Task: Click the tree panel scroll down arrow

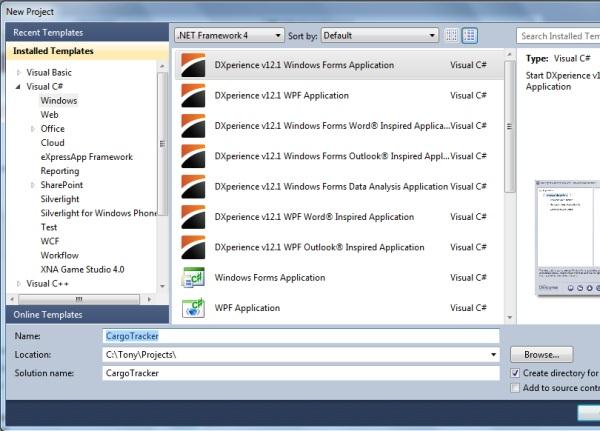Action: pos(162,286)
